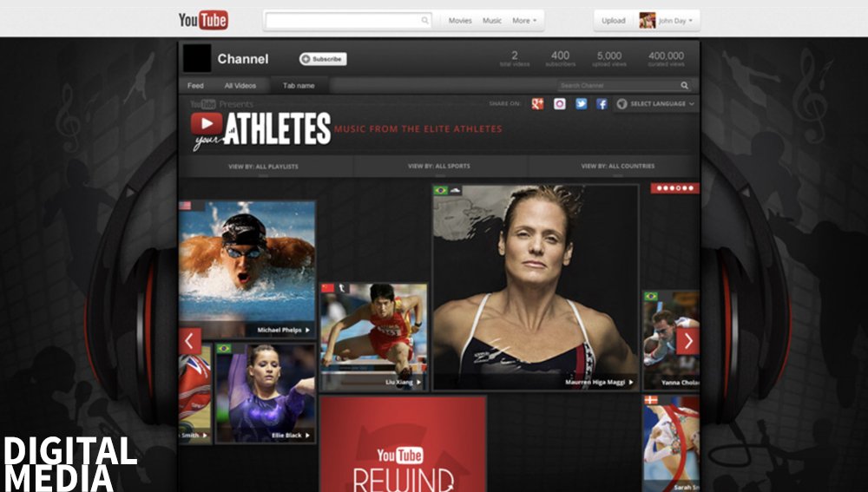The image size is (868, 492).
Task: Click the '400 subscribers' count
Action: [x=560, y=58]
